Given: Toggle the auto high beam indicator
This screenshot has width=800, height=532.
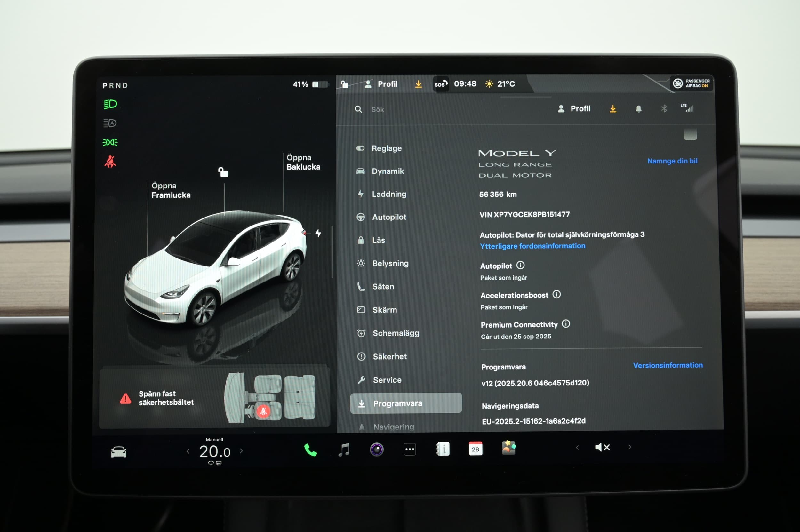Looking at the screenshot, I should click(x=110, y=123).
